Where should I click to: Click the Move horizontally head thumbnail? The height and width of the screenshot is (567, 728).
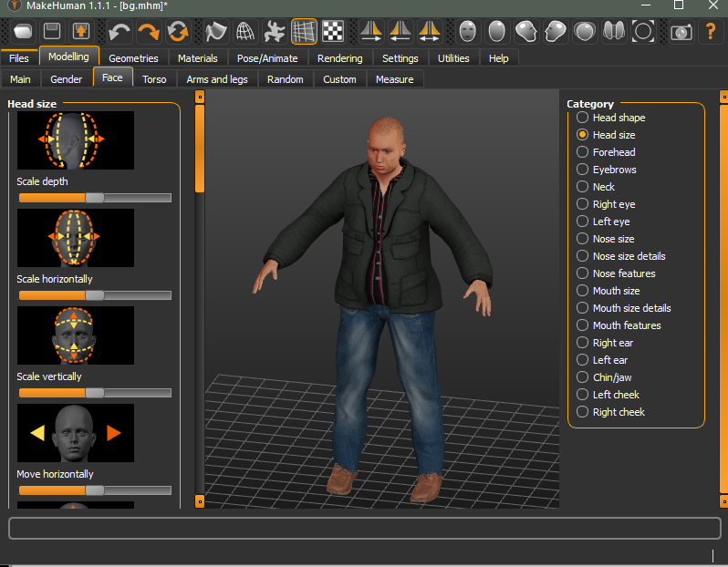pyautogui.click(x=76, y=433)
